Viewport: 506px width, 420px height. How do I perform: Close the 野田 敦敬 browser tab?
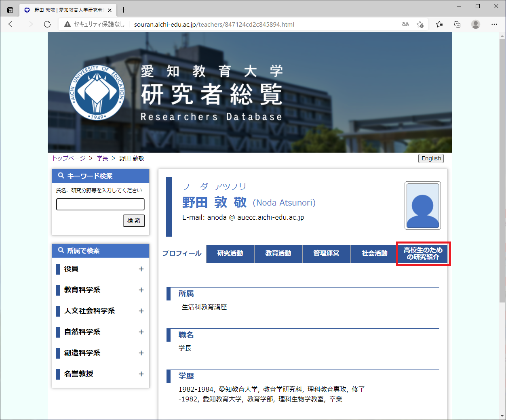(x=110, y=10)
